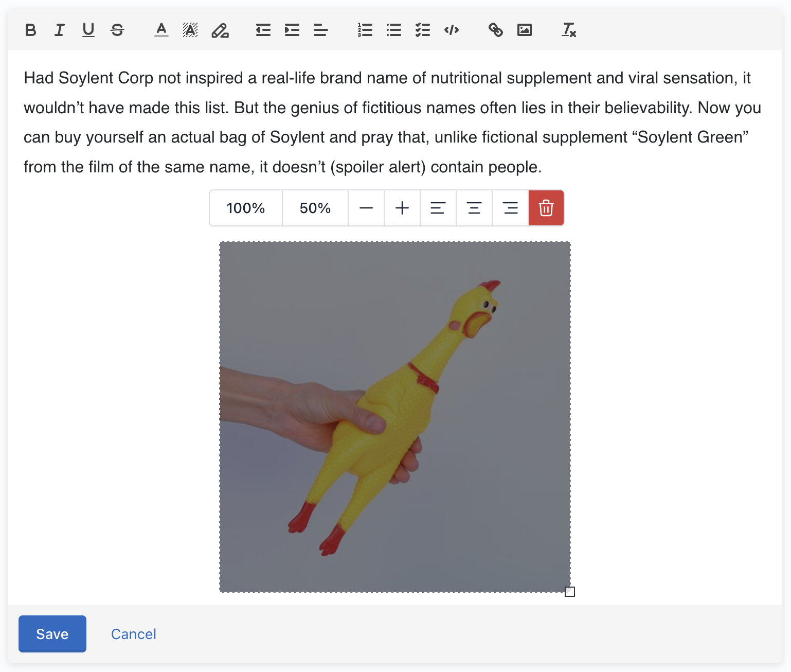The width and height of the screenshot is (791, 672).
Task: Delete the selected image
Action: 546,208
